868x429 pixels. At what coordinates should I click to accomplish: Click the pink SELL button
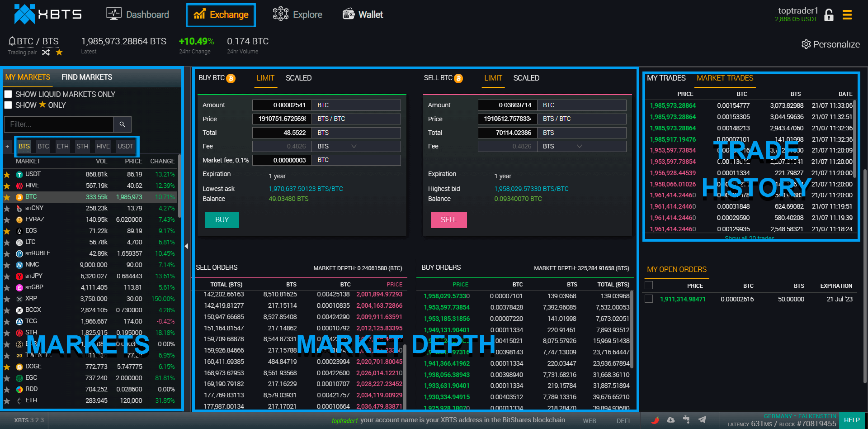click(448, 220)
